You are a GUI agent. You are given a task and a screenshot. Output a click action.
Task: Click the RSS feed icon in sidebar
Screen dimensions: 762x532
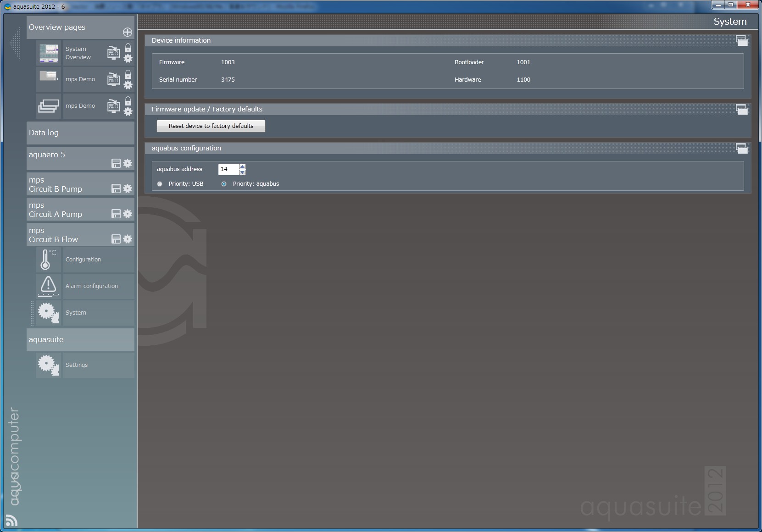[x=11, y=521]
